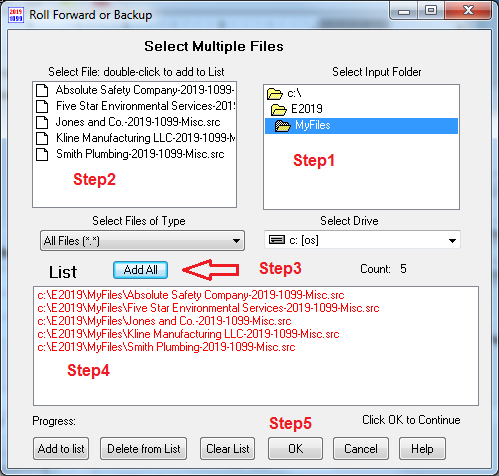Click the c:\ root folder icon
Viewport: 499px width, 476px height.
275,94
